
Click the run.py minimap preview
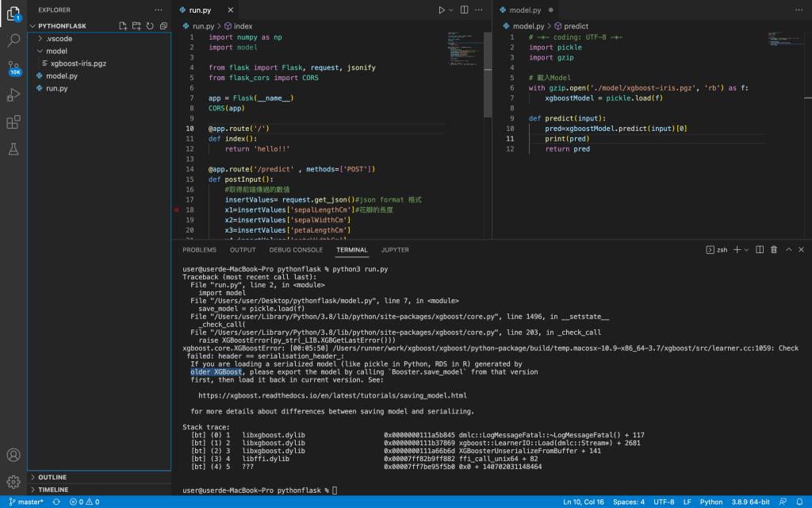(465, 49)
